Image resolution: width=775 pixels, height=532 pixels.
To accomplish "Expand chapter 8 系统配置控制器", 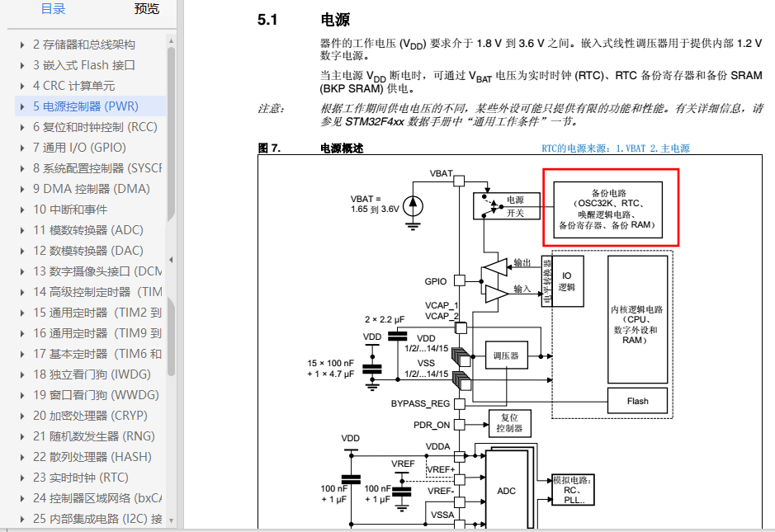I will point(22,168).
